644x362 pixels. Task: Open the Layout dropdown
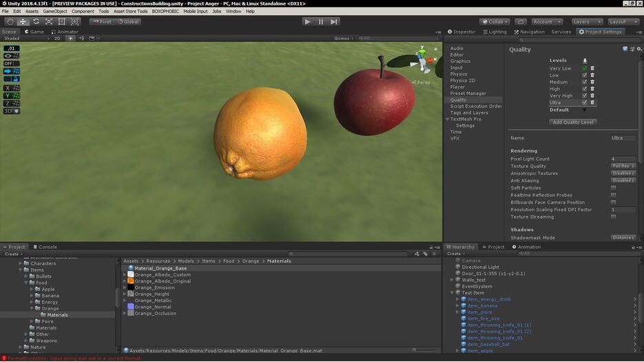coord(623,21)
